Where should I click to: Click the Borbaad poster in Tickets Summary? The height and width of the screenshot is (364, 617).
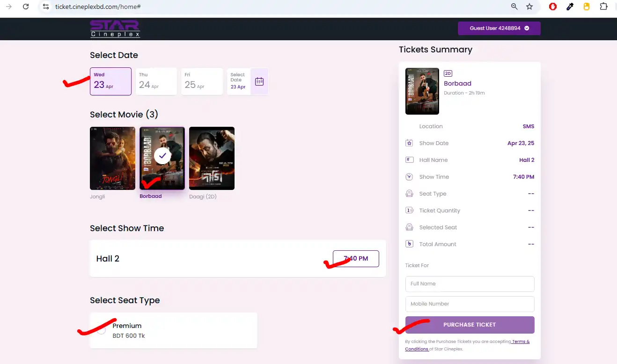(x=422, y=91)
